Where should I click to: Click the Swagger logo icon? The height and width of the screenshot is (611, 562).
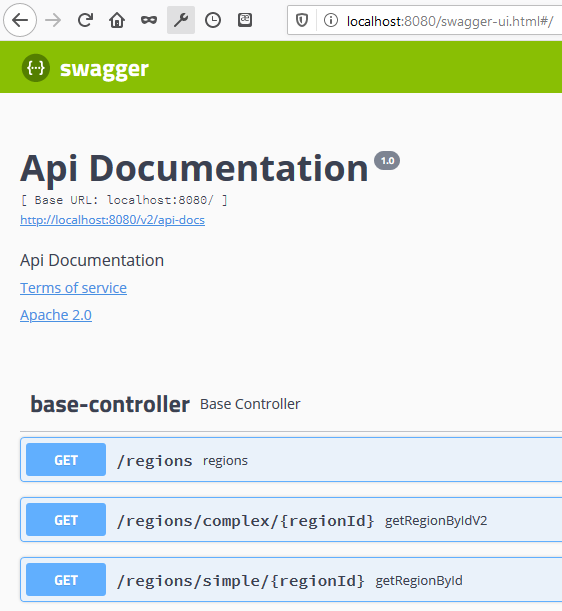pos(35,68)
